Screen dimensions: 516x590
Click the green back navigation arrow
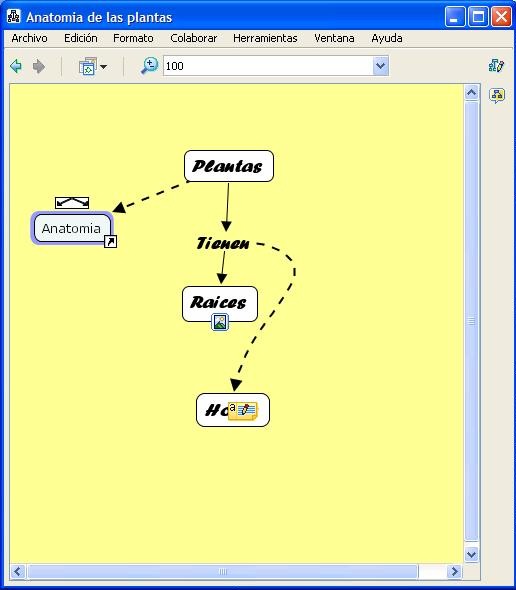16,66
